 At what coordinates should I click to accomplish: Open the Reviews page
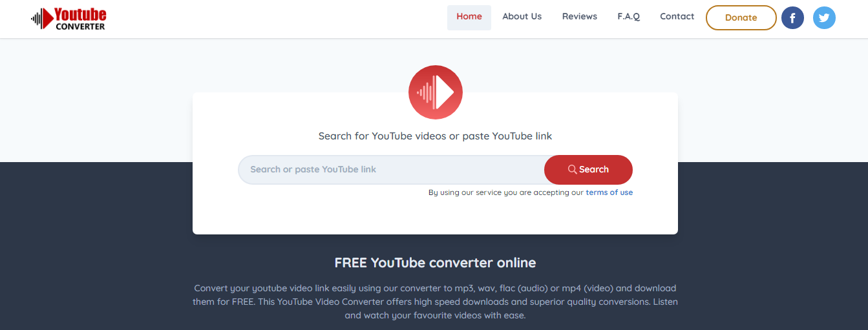coord(580,17)
